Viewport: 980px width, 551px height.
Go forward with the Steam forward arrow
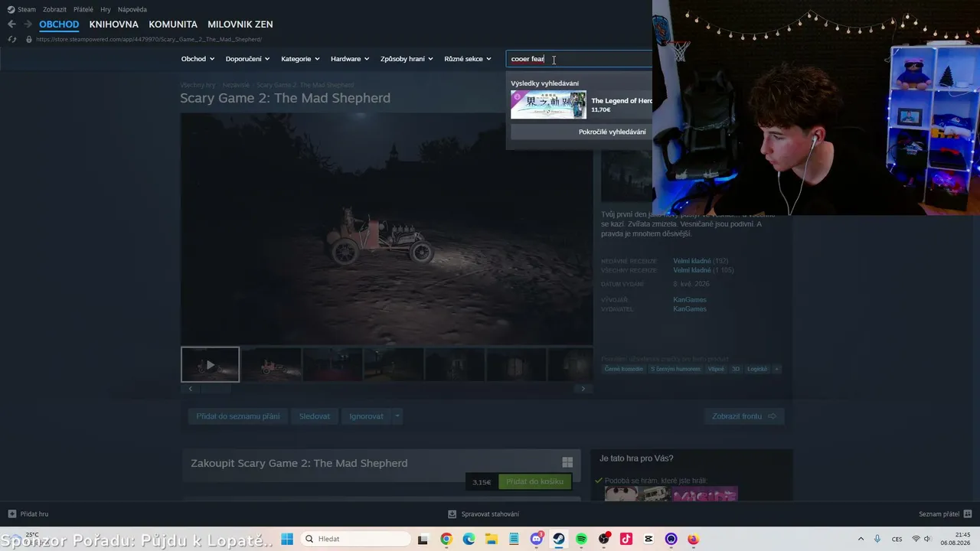28,24
